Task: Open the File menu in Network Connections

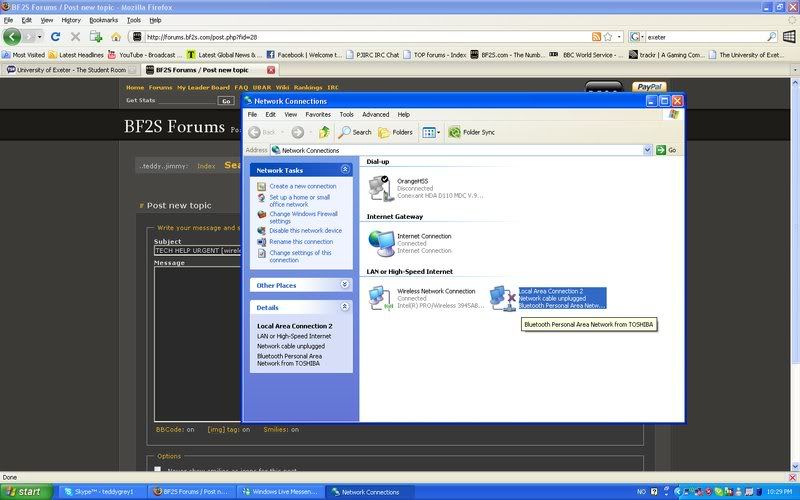Action: 253,115
